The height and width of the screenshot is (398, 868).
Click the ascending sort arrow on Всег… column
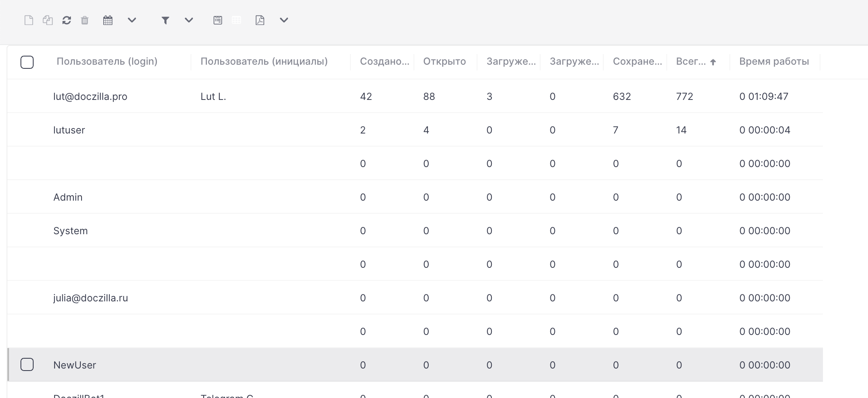pos(713,62)
